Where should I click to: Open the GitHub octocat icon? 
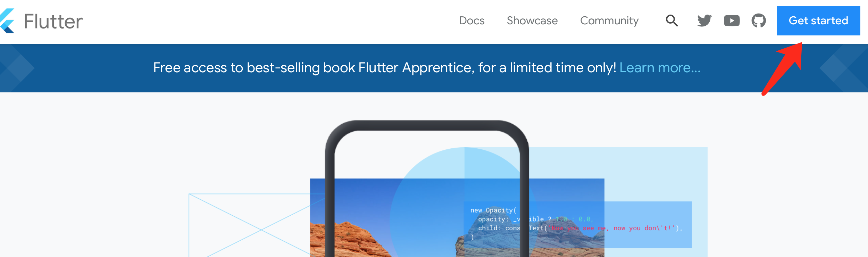[759, 21]
